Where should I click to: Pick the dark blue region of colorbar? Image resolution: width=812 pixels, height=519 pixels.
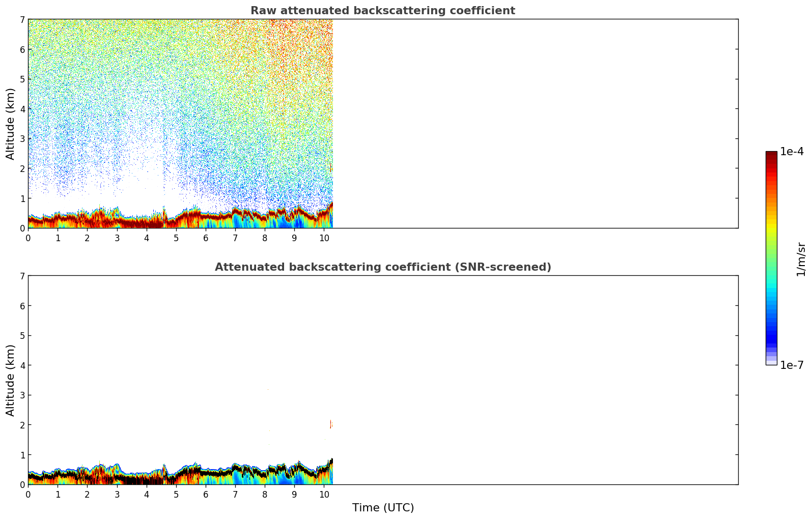click(x=771, y=336)
